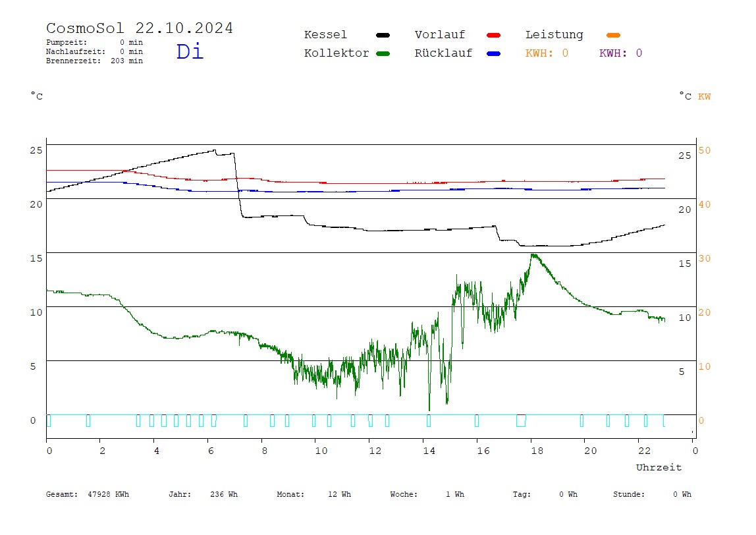Click the purple "KWH: 0" value

tap(620, 53)
